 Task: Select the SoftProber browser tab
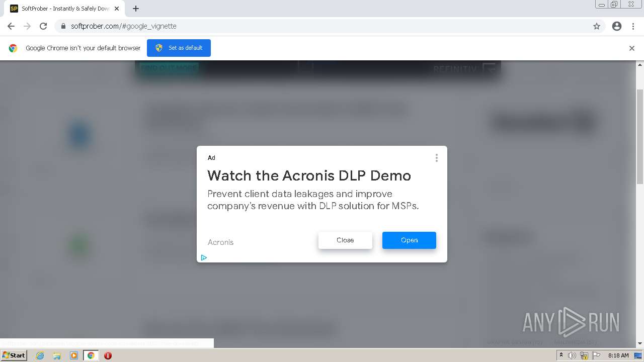click(64, 9)
